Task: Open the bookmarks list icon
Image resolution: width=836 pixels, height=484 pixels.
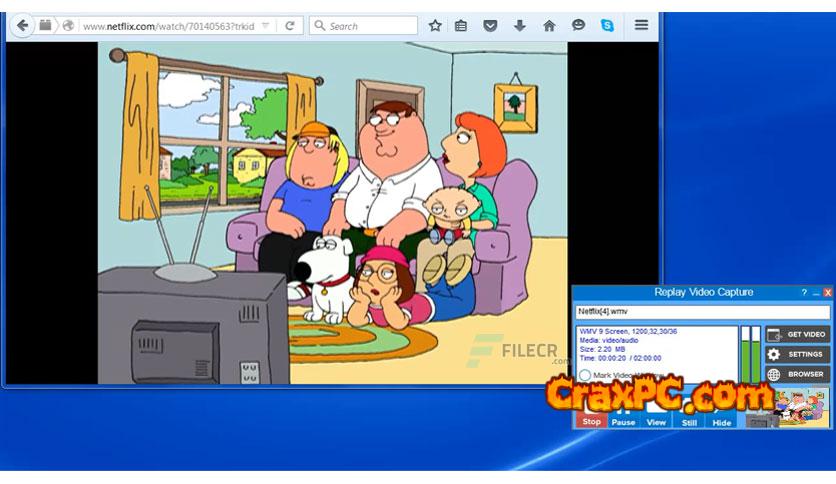Action: click(461, 25)
